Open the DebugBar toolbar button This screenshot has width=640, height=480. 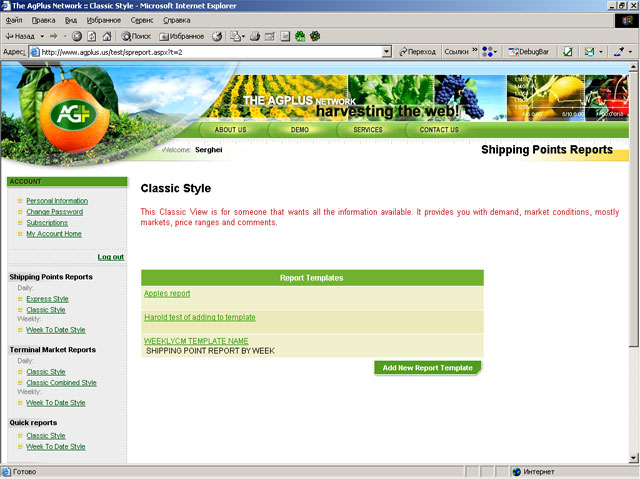(529, 52)
